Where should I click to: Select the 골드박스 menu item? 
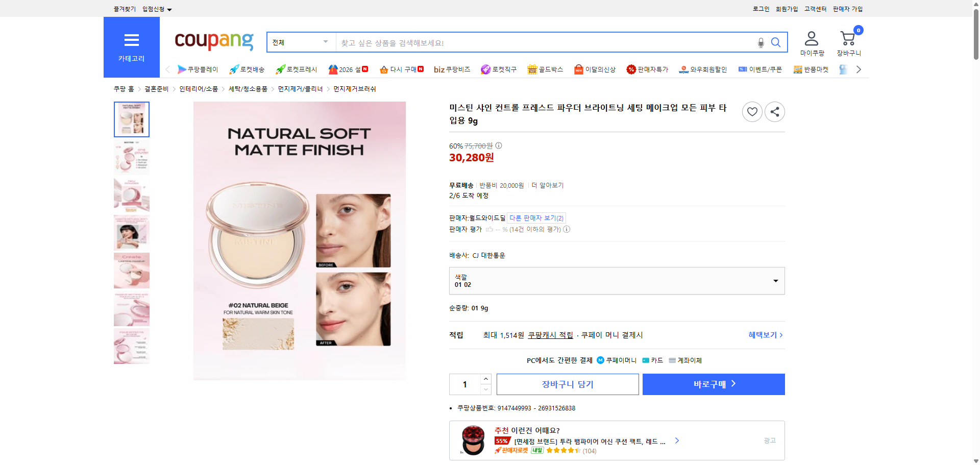pyautogui.click(x=545, y=69)
